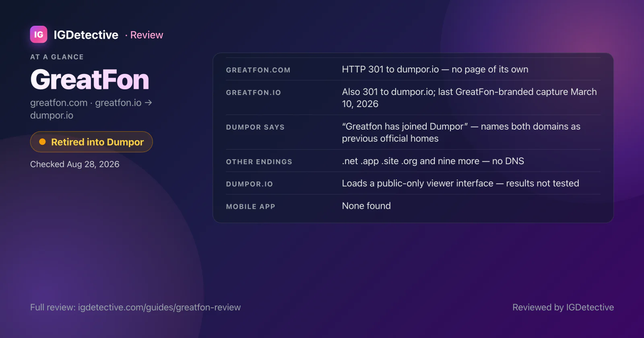Click the Reviewed by IGDetective credit
This screenshot has width=644, height=338.
[x=563, y=307]
